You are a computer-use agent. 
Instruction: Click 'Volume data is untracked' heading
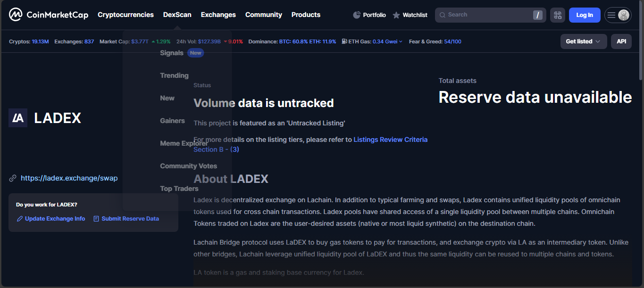264,103
